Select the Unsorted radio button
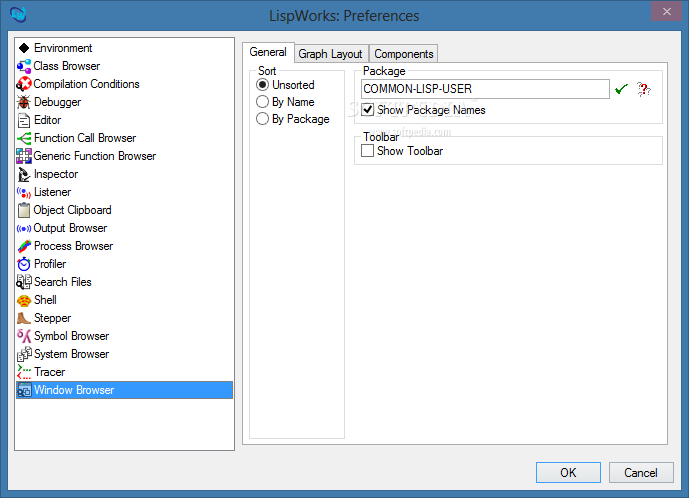 point(263,85)
